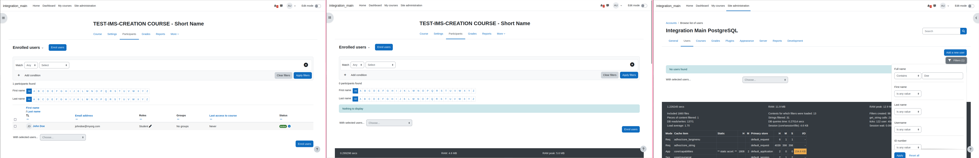Screen dimensions: 980x158
Task: Click top Enrol users button, left window
Action: (57, 48)
